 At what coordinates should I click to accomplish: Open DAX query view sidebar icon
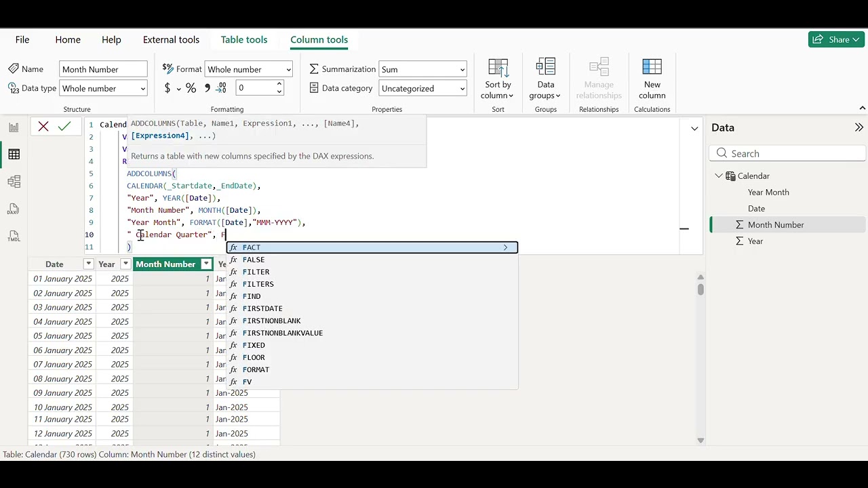[x=14, y=209]
